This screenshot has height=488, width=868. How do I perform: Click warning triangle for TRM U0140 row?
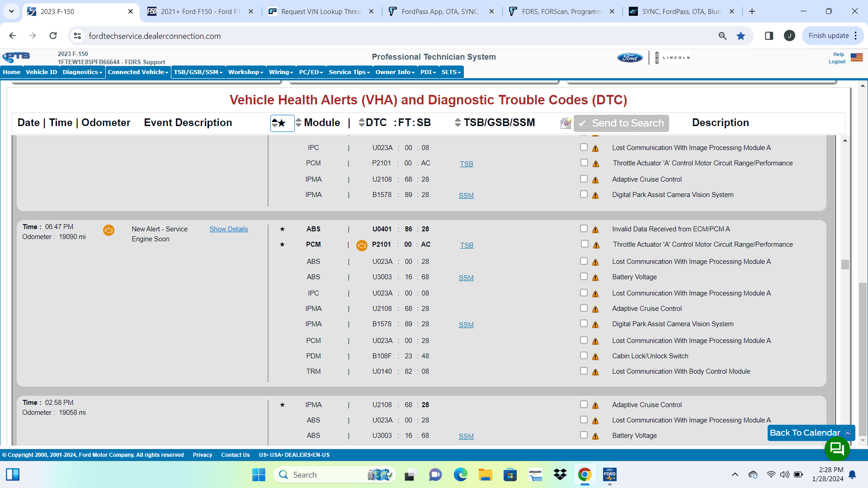[595, 372]
